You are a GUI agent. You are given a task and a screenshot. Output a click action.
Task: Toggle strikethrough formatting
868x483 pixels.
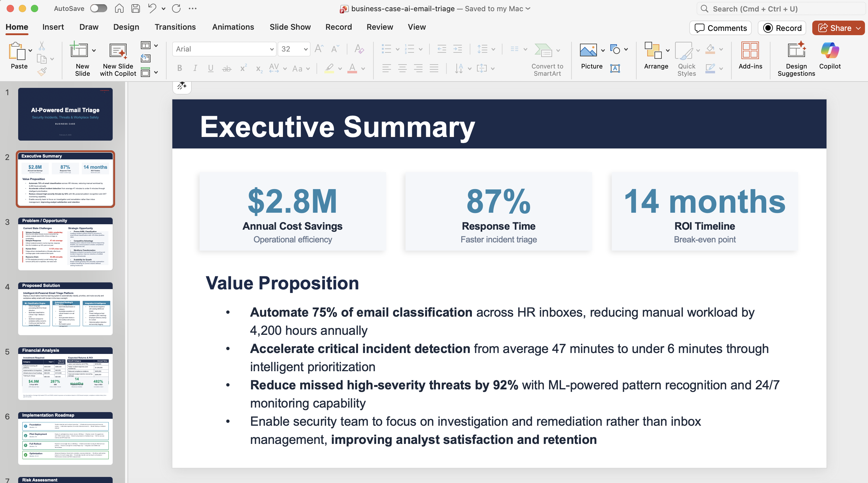(x=227, y=68)
